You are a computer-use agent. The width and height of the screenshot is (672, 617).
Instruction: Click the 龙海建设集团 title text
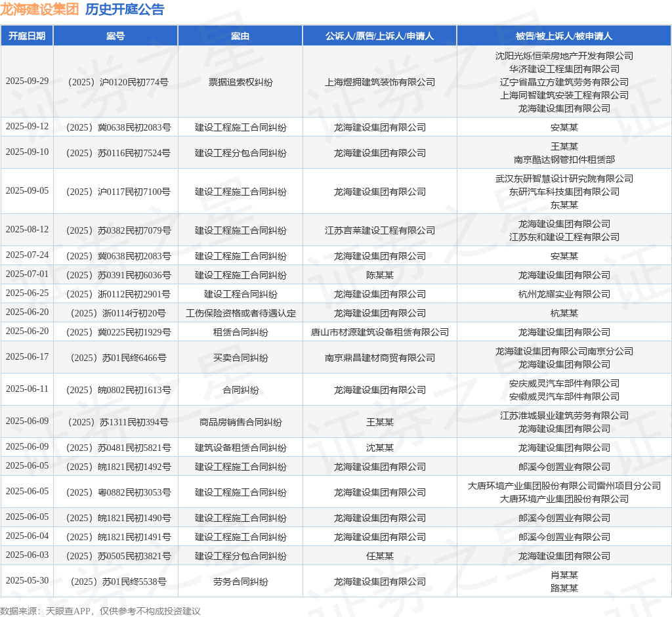click(39, 9)
